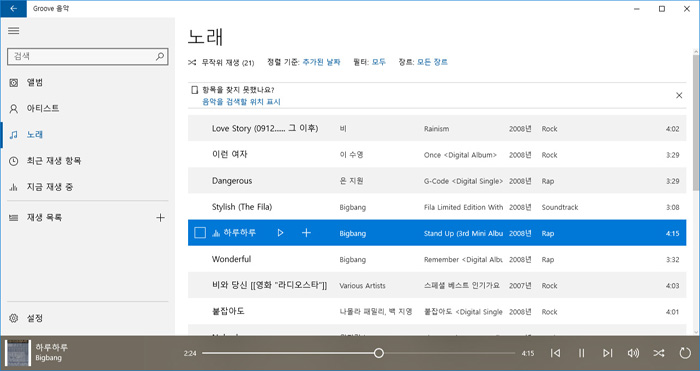Viewport: 700px width, 371px height.
Task: Click genre Soundtrack in Stylish row
Action: pyautogui.click(x=560, y=207)
